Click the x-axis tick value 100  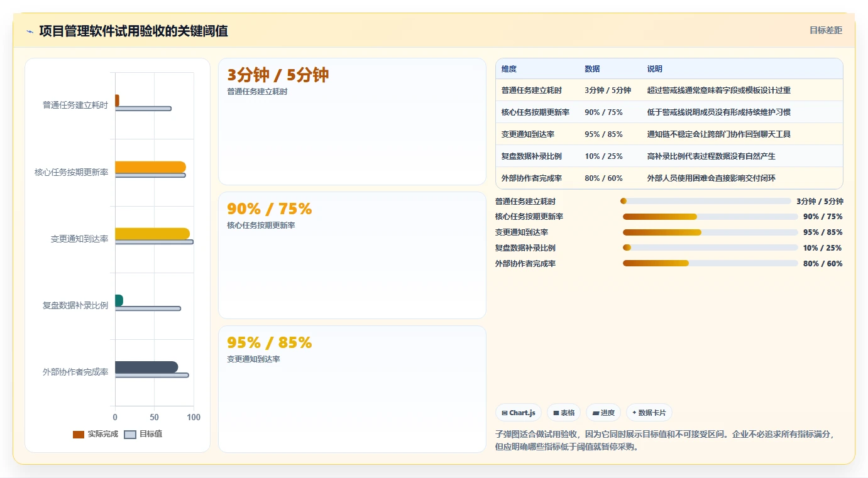click(194, 417)
